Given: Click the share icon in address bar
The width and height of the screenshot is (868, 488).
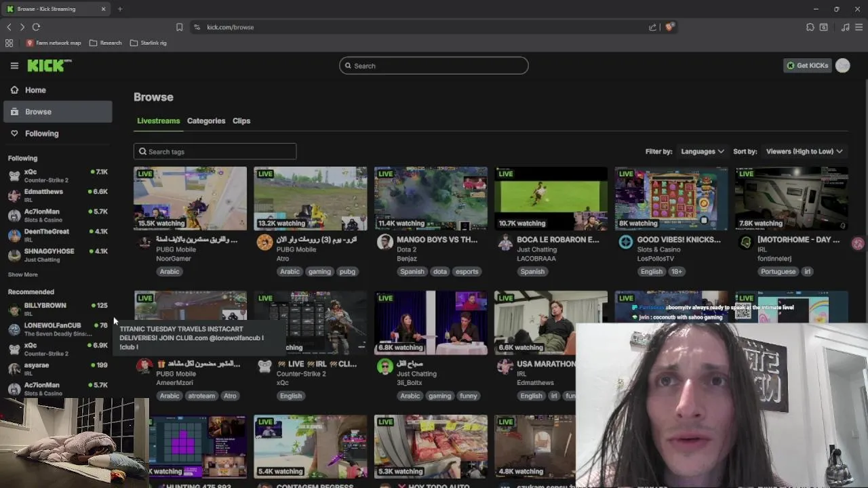Looking at the screenshot, I should pos(652,27).
